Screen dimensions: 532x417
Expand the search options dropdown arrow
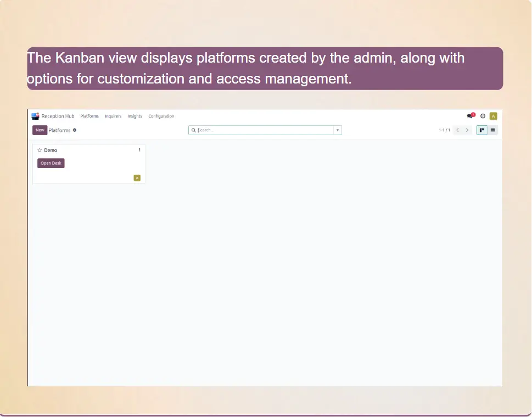[x=338, y=130]
